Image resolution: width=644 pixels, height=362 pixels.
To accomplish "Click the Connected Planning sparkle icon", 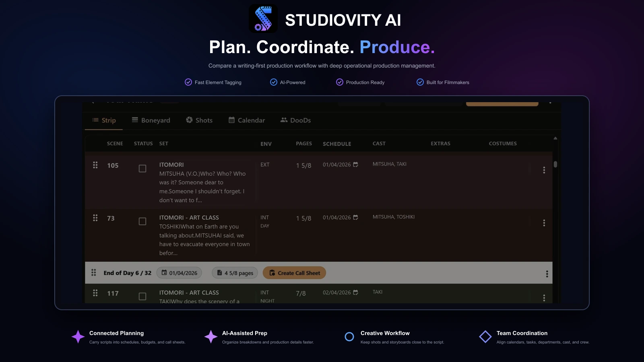I will point(78,337).
